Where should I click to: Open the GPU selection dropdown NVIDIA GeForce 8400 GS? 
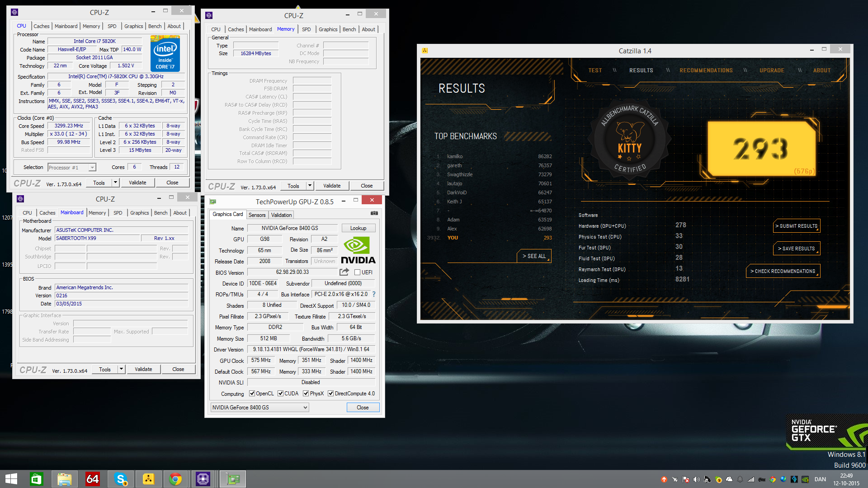(259, 408)
